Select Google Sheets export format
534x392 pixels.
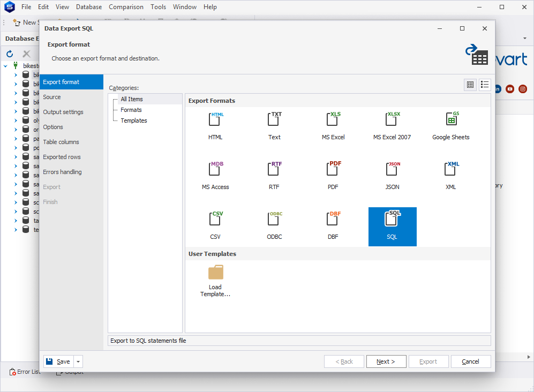click(x=451, y=126)
